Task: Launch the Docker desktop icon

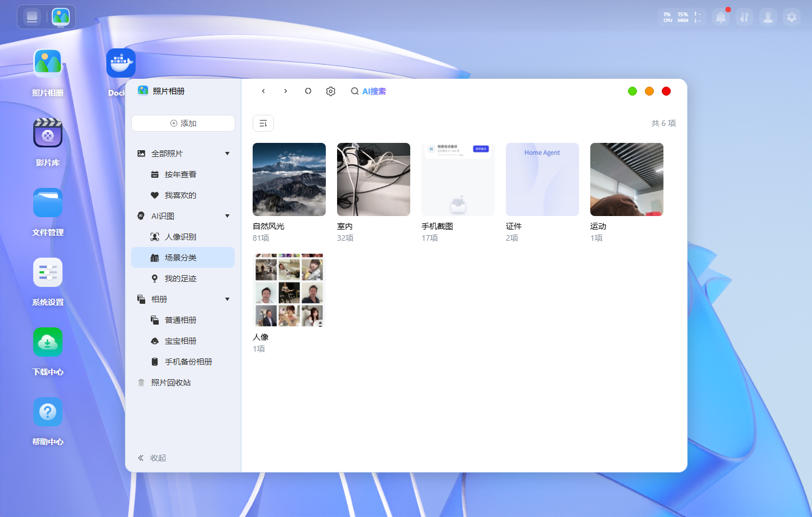Action: click(x=121, y=63)
